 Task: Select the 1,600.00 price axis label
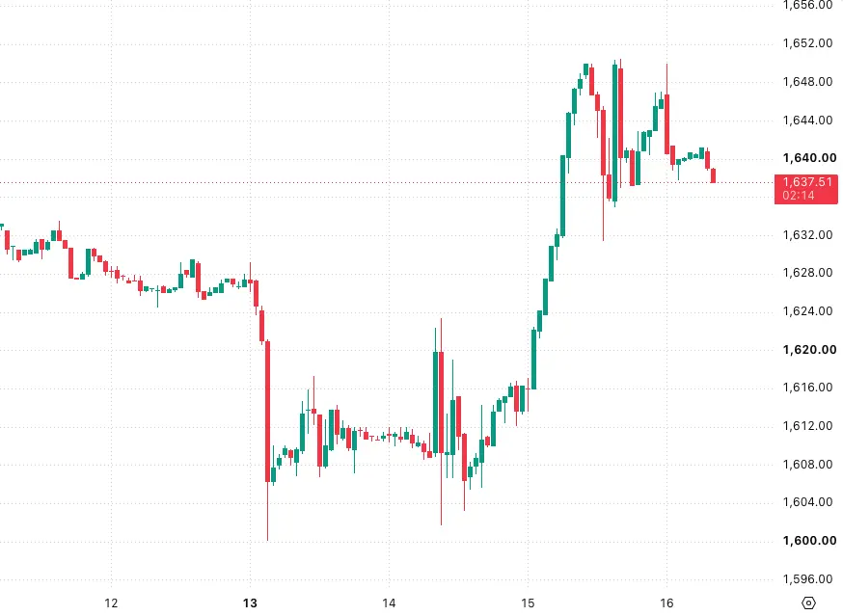click(809, 540)
